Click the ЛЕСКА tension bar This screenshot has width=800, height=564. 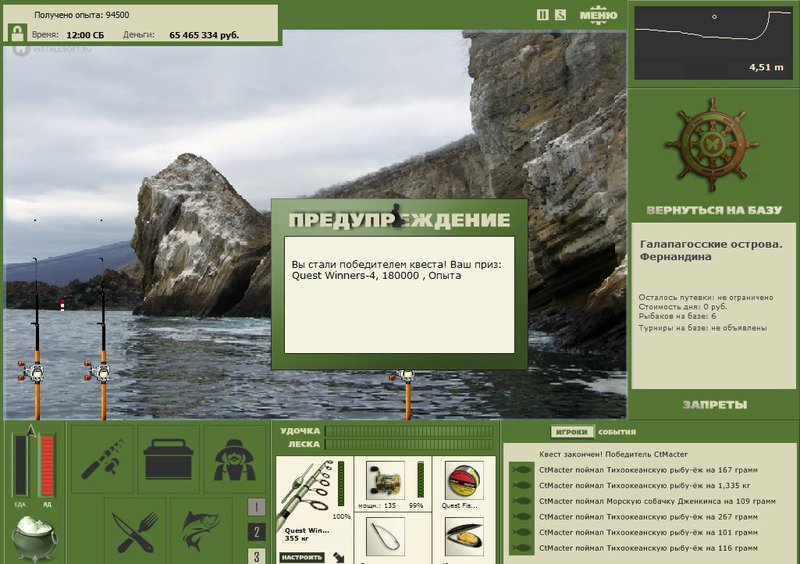click(x=410, y=445)
